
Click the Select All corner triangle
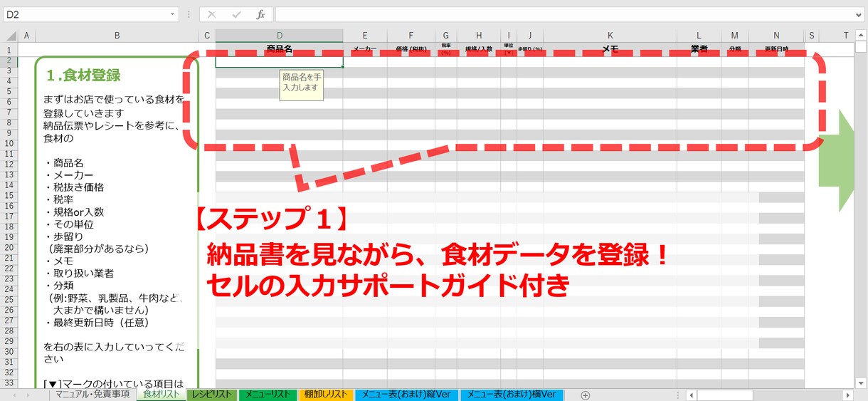tap(11, 36)
